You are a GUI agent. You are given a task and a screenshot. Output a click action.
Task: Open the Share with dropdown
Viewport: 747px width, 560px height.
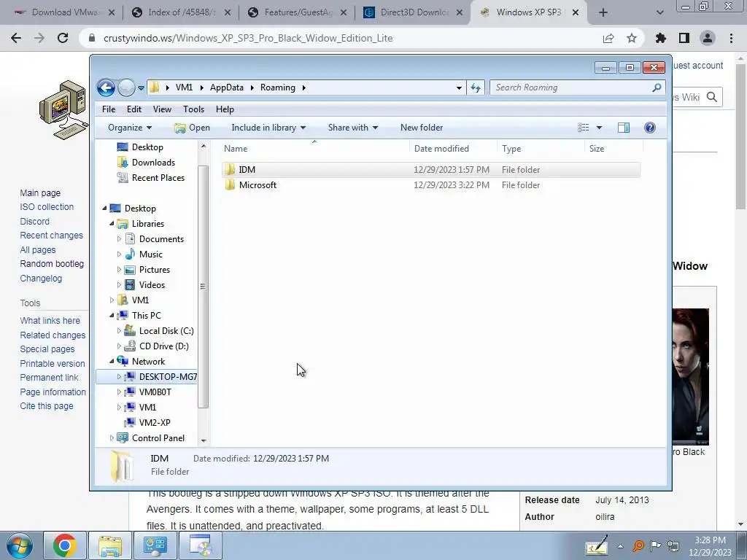point(352,128)
